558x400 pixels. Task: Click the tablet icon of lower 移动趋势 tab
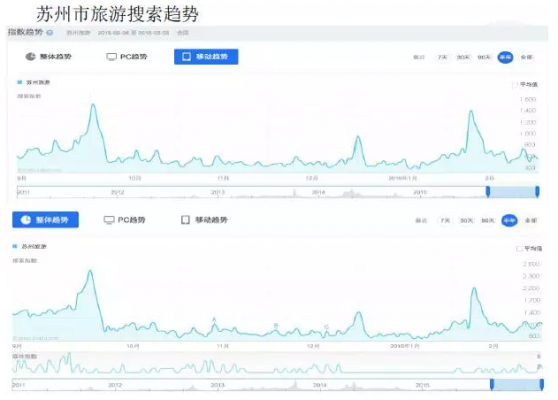click(185, 220)
